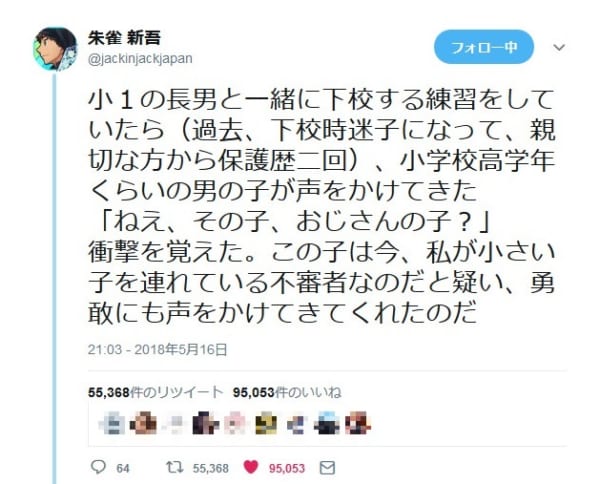
Task: Click the reply count 64
Action: tap(122, 468)
